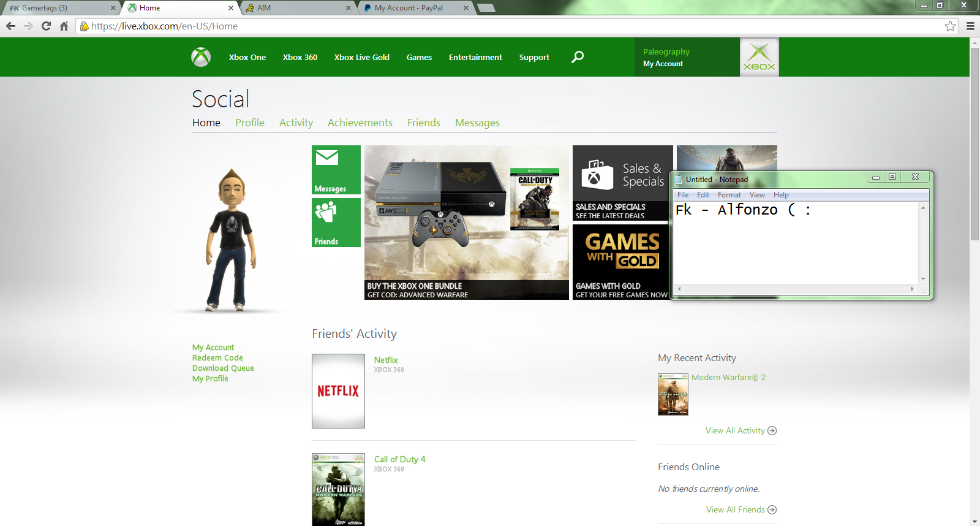Click the browser Back arrow
The width and height of the screenshot is (980, 526).
click(10, 26)
